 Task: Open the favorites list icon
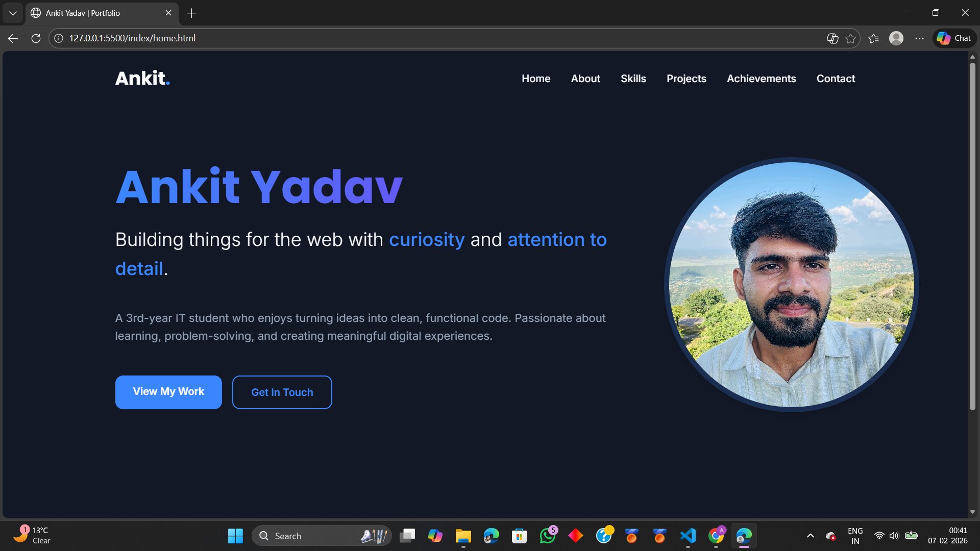[873, 38]
